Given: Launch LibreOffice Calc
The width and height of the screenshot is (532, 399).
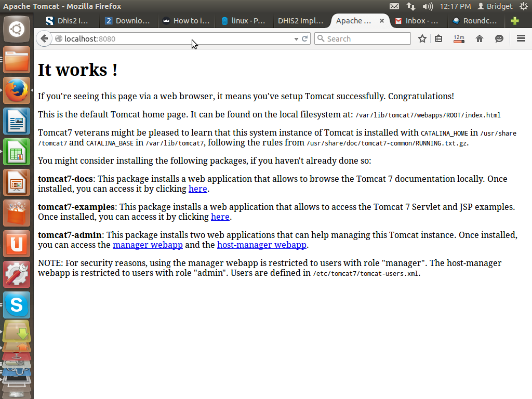Looking at the screenshot, I should pyautogui.click(x=16, y=152).
